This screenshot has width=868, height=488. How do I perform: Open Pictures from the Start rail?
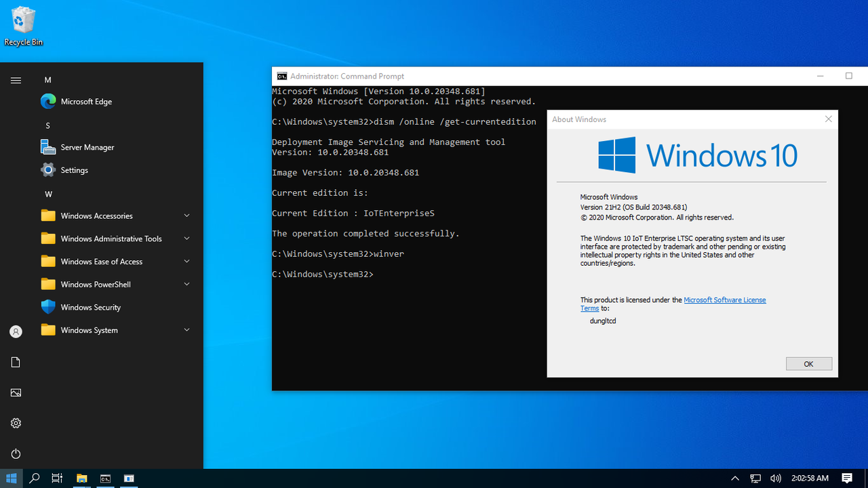tap(16, 392)
